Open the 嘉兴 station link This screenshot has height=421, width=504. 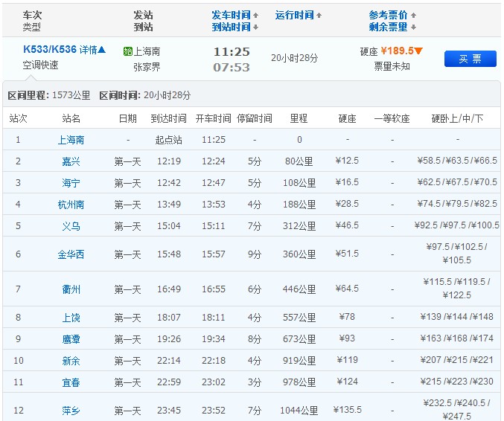71,161
